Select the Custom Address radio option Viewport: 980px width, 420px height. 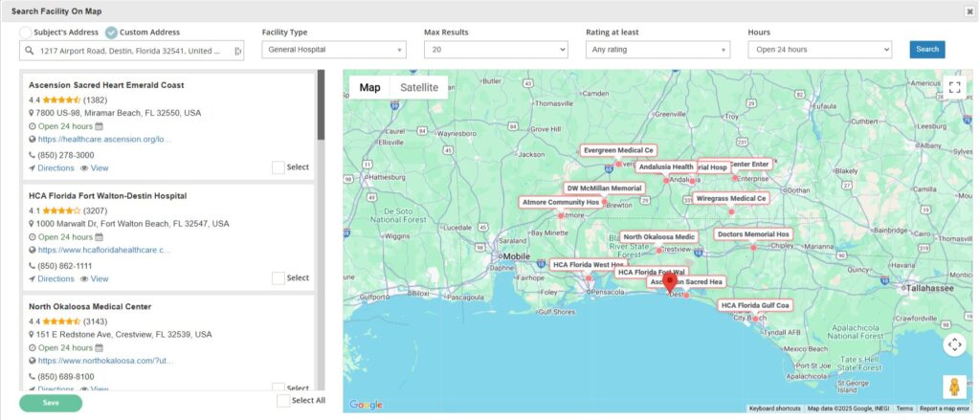pos(111,33)
